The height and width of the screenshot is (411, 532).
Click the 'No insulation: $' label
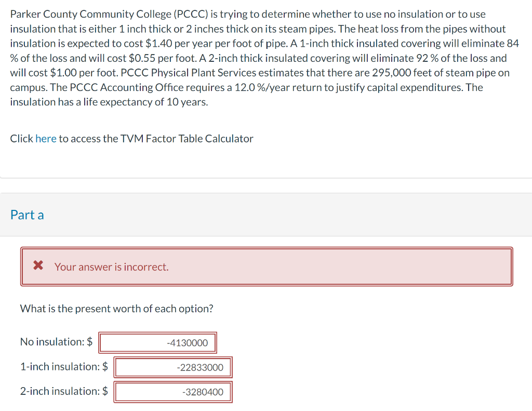click(x=55, y=342)
